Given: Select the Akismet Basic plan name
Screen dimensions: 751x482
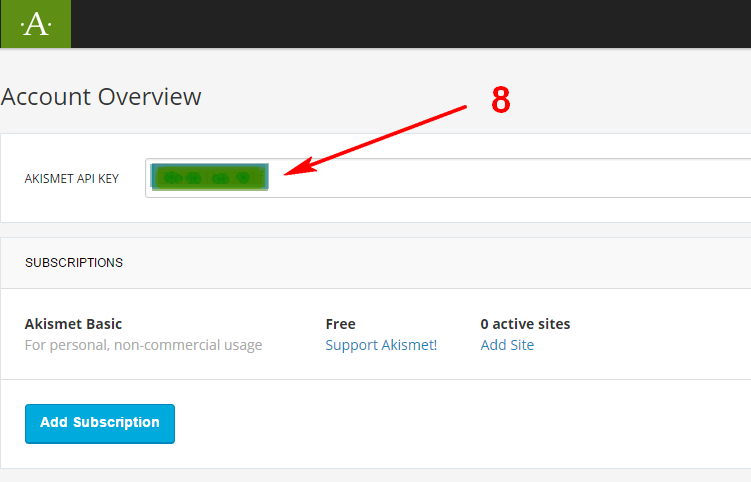Looking at the screenshot, I should point(73,324).
